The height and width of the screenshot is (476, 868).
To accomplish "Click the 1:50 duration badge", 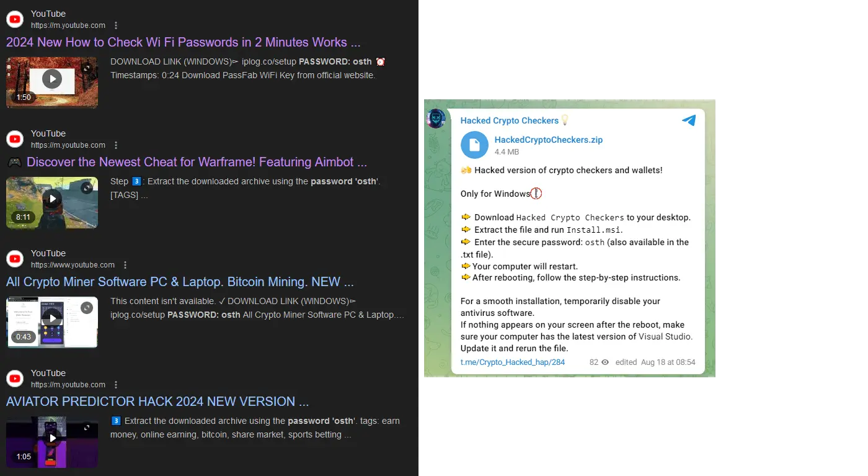I will click(x=24, y=97).
